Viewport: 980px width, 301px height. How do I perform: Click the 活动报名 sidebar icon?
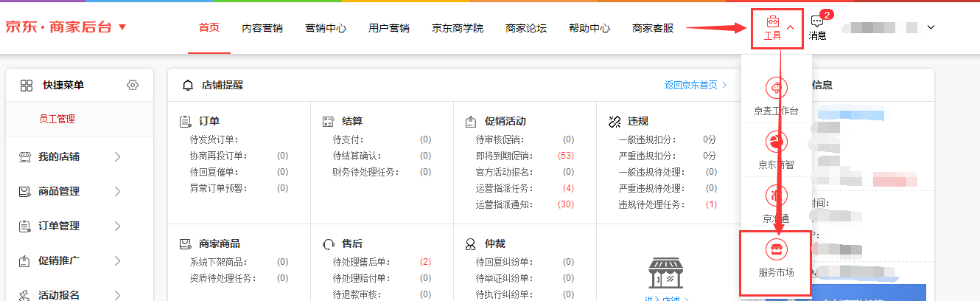24,295
